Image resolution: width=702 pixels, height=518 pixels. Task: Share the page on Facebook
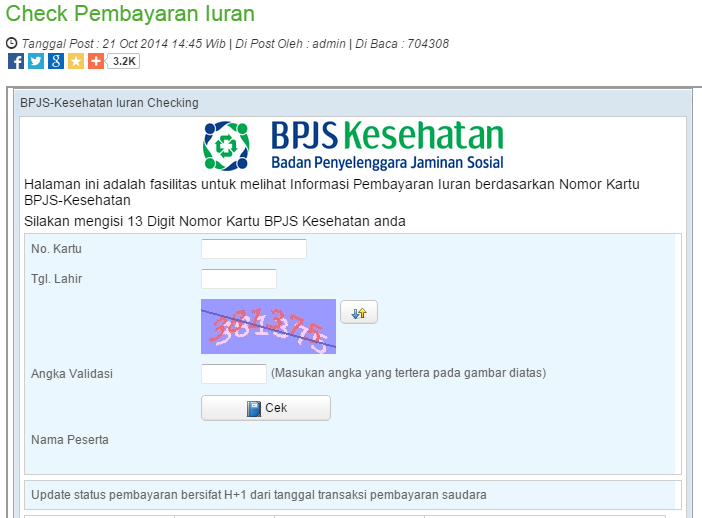pyautogui.click(x=16, y=61)
